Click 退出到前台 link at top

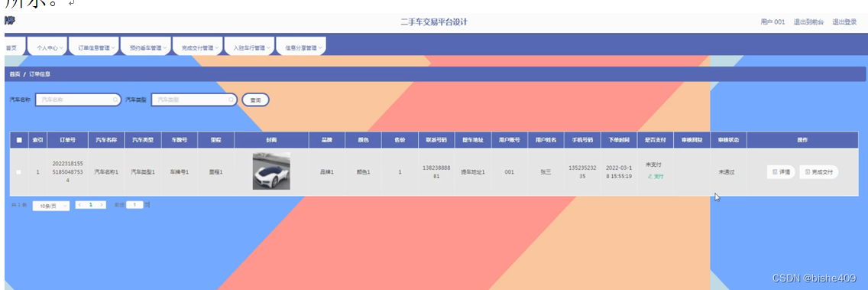(808, 22)
